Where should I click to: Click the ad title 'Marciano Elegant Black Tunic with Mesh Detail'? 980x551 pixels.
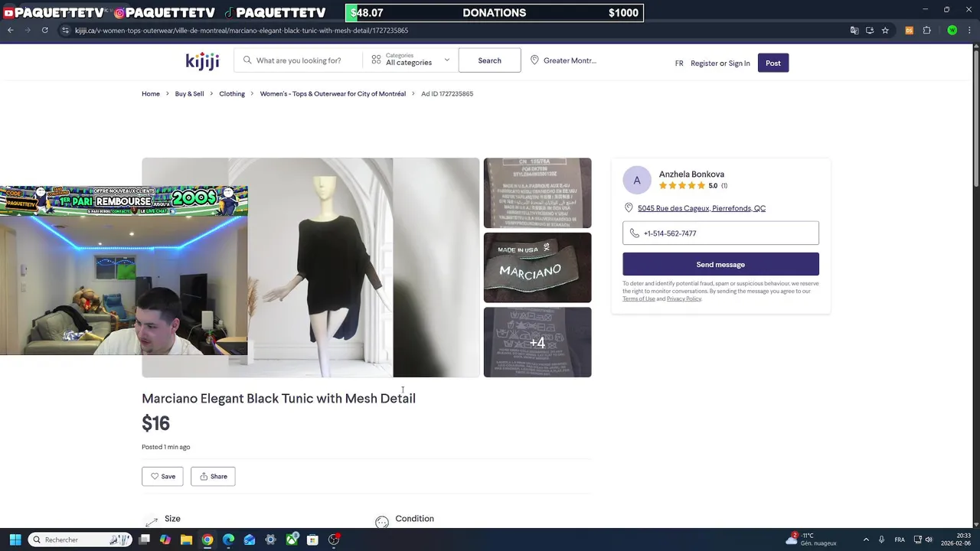tap(279, 398)
